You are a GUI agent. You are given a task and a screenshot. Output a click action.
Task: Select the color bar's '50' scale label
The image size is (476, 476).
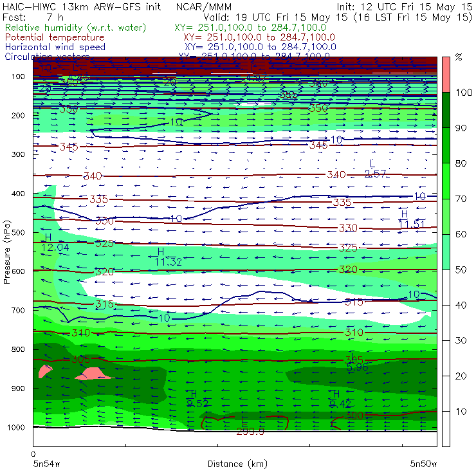coord(461,270)
